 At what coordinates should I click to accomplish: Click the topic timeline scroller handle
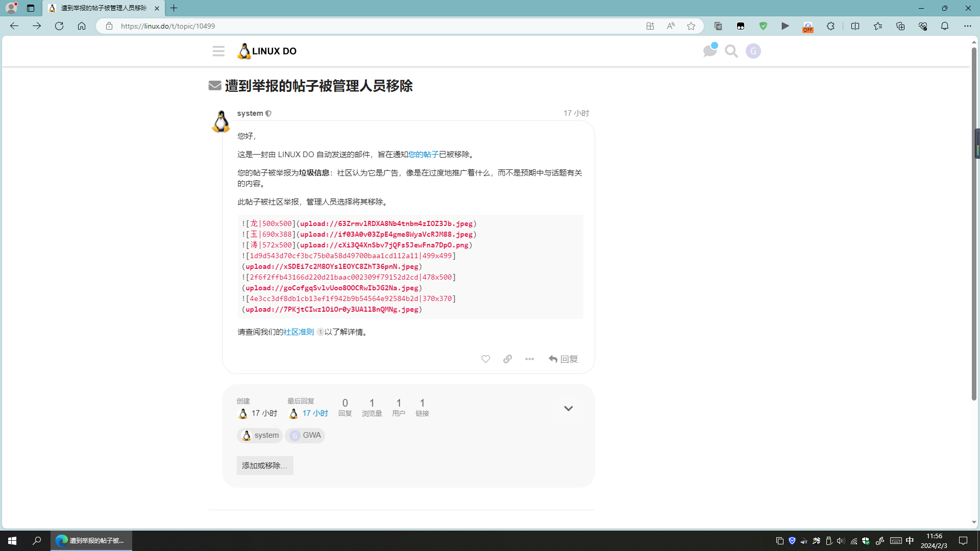[x=977, y=144]
